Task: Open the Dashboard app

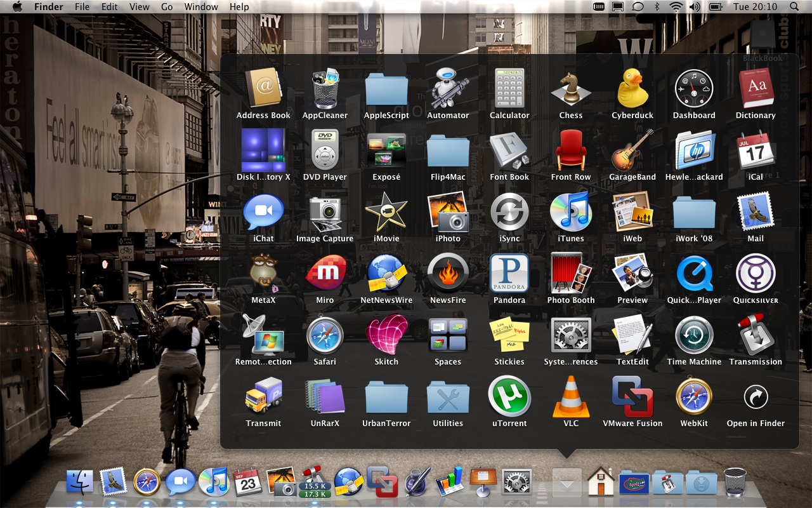Action: pos(694,88)
